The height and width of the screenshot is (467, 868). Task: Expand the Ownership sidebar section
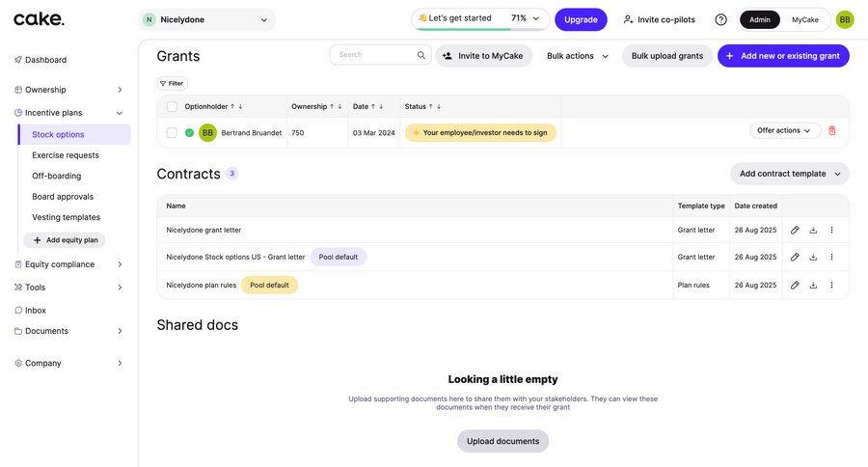(120, 90)
